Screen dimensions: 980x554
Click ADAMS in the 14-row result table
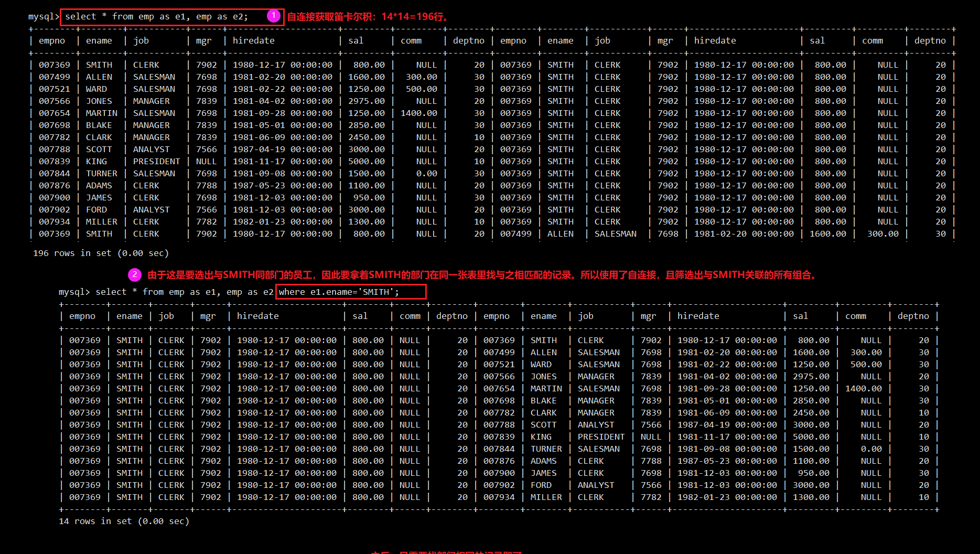pos(544,461)
